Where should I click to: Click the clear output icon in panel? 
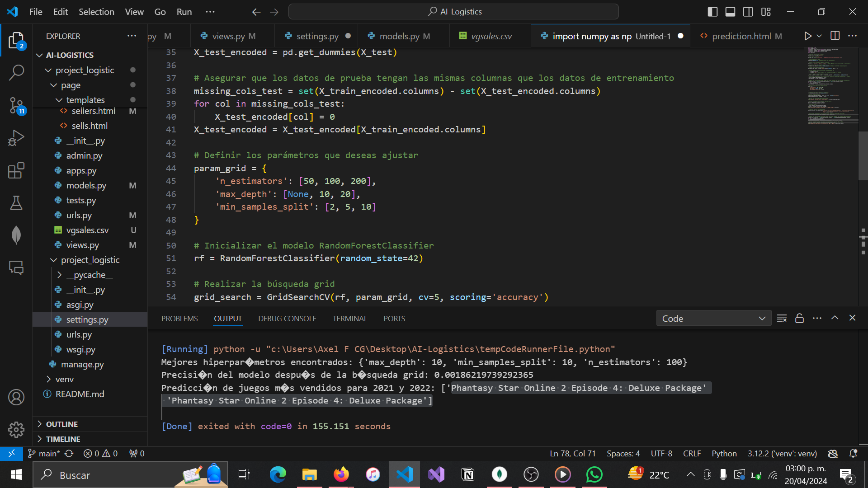(x=782, y=319)
